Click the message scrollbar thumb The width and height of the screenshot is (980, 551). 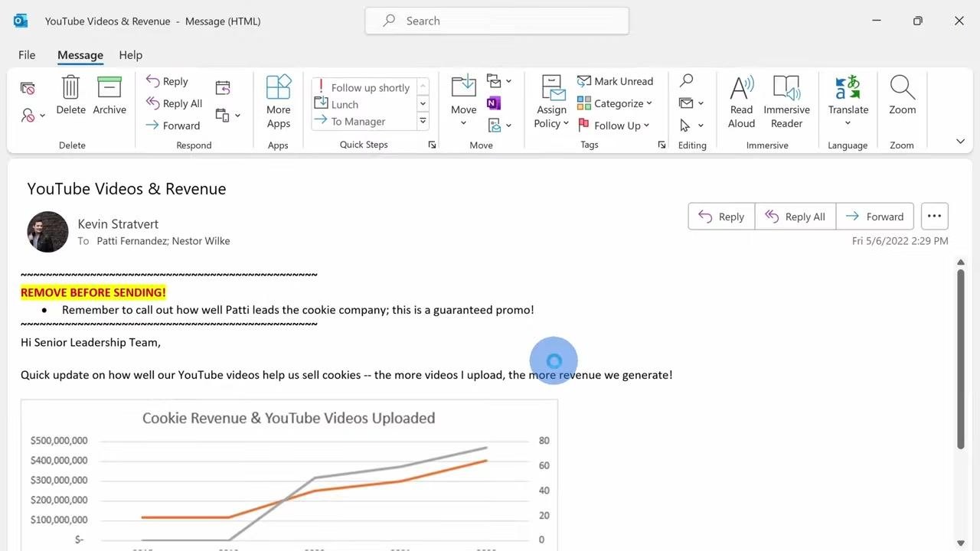point(960,360)
